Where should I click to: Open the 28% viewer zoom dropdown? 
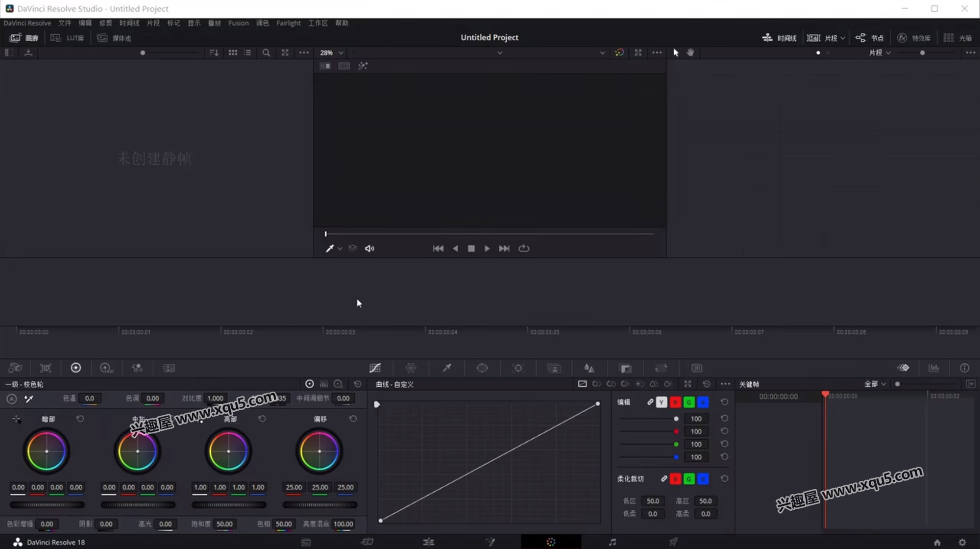(331, 52)
